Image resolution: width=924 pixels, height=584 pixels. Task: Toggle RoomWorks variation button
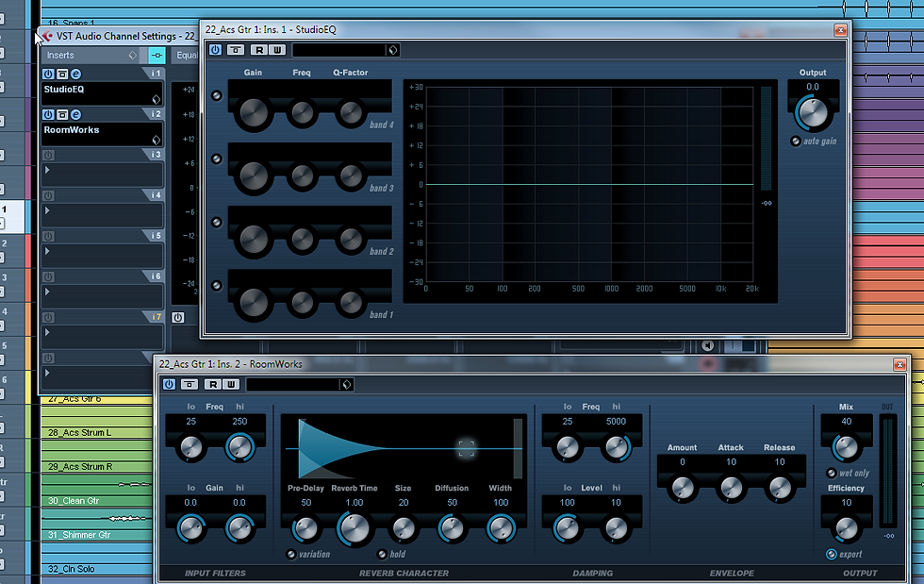click(x=291, y=554)
